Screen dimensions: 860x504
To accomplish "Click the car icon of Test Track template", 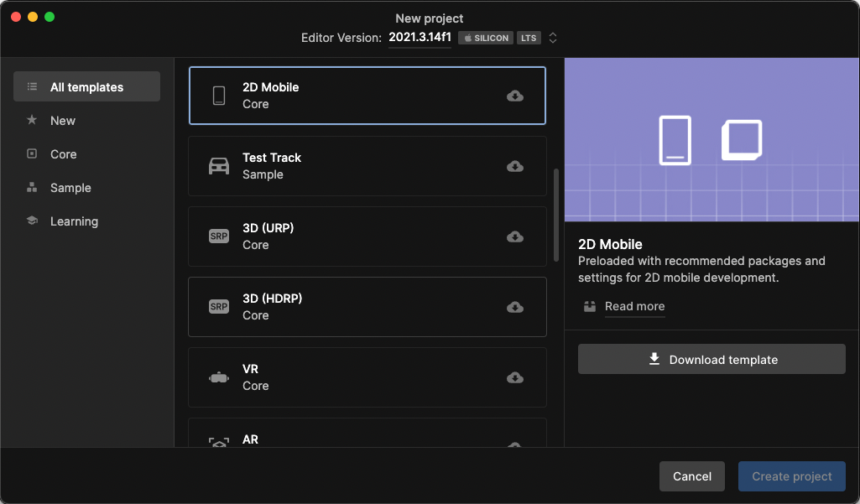I will [219, 165].
